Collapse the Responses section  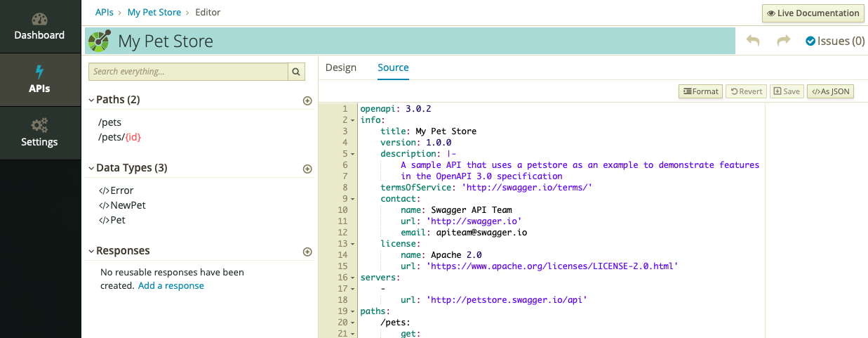pyautogui.click(x=92, y=252)
